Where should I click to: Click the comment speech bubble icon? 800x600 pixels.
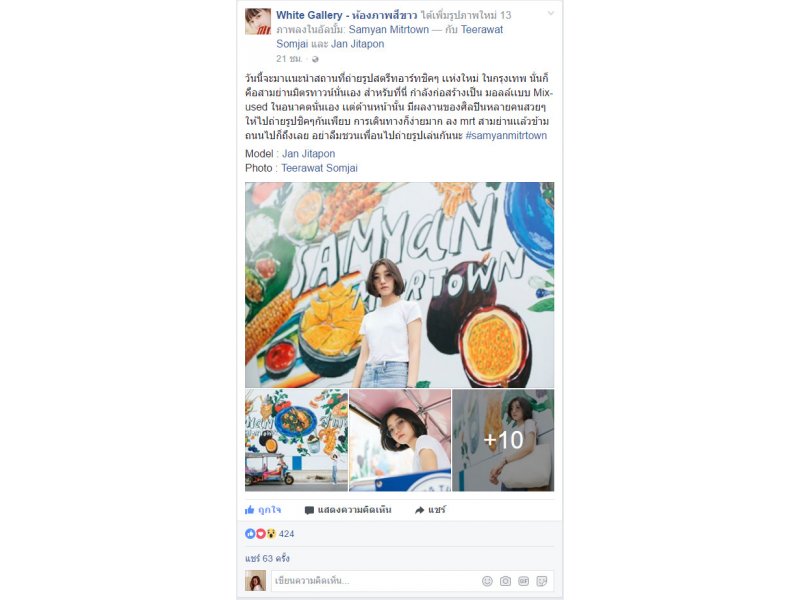[309, 510]
